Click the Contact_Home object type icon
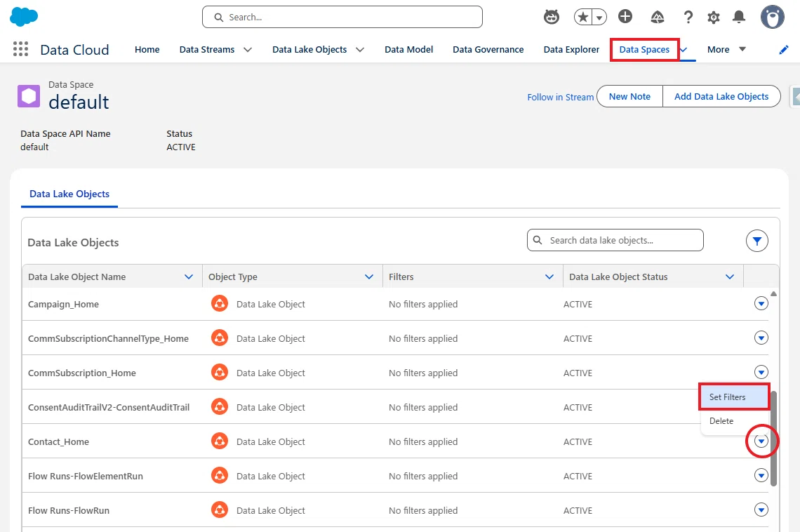 point(220,441)
